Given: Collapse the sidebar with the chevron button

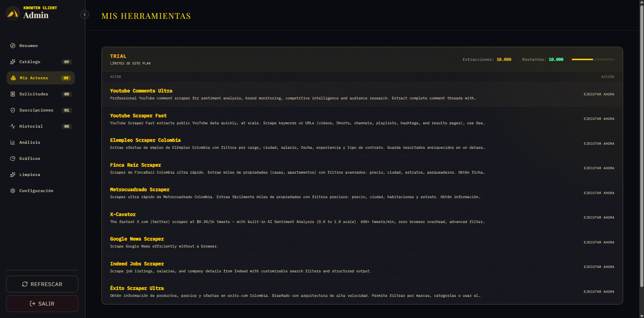Looking at the screenshot, I should click(85, 14).
